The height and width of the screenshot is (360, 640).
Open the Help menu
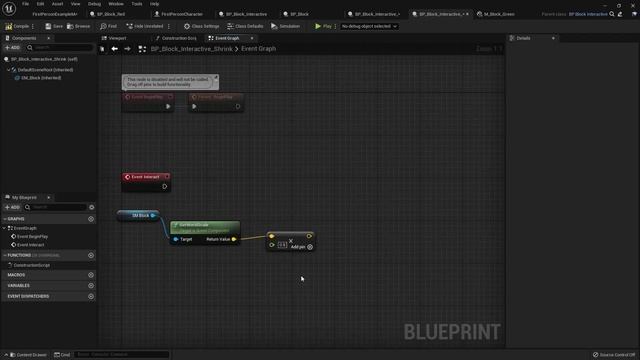pyautogui.click(x=154, y=4)
